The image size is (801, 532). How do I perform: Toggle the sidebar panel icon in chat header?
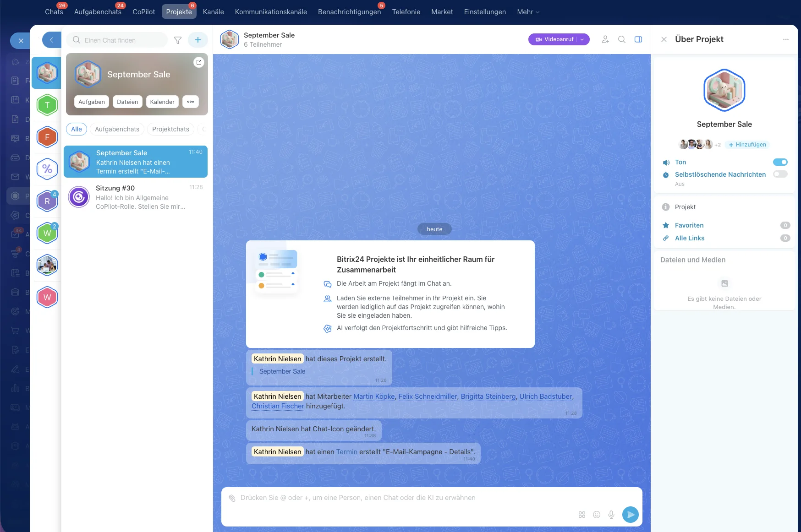pos(638,39)
